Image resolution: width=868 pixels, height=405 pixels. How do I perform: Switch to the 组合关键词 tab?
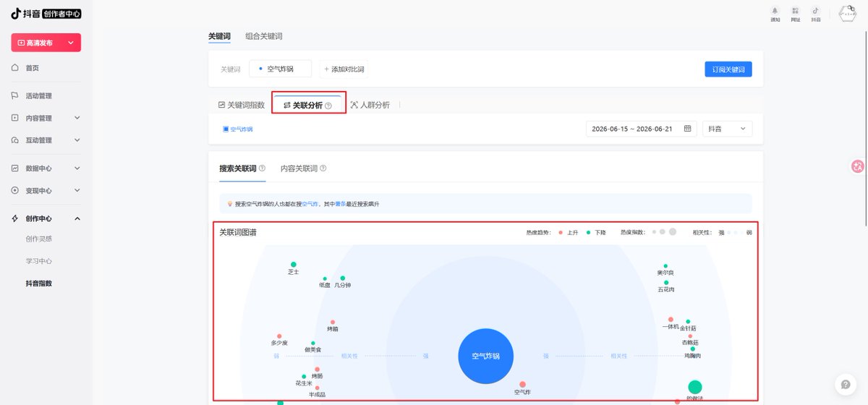point(264,36)
